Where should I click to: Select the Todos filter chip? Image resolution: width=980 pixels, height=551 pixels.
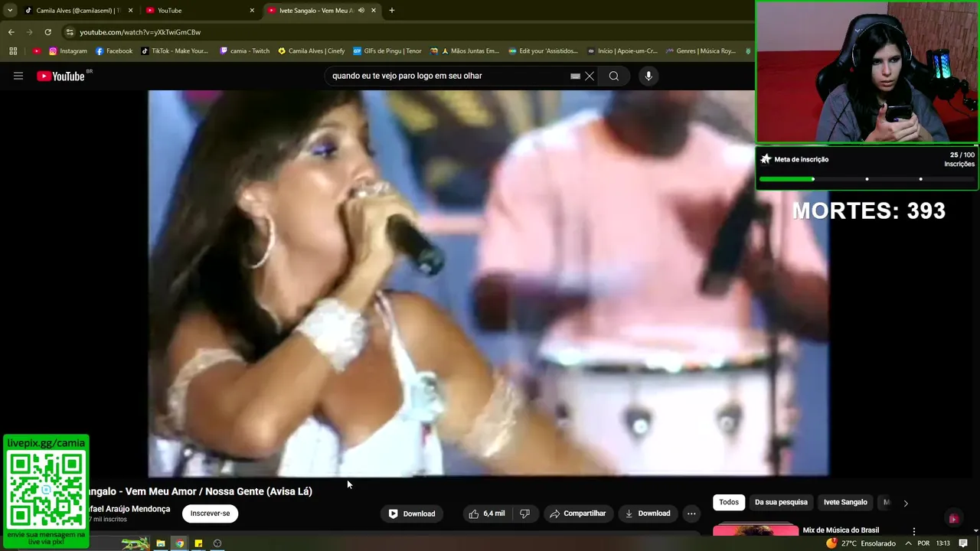pyautogui.click(x=729, y=502)
